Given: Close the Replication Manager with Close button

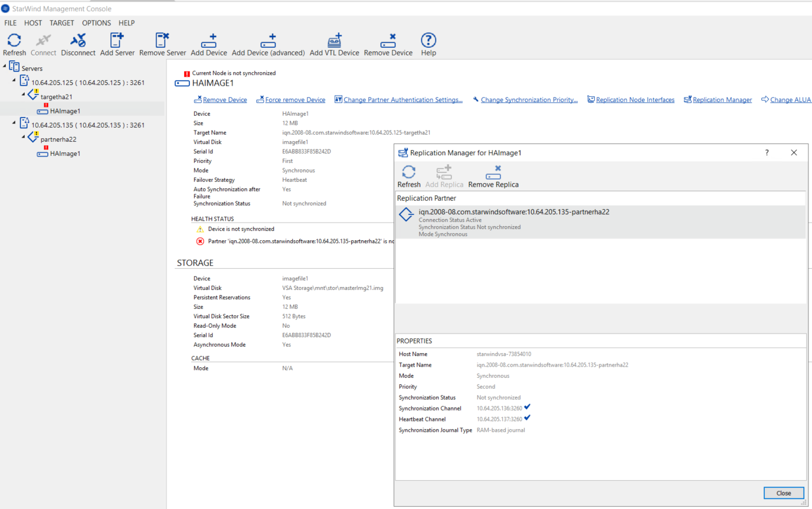Looking at the screenshot, I should (784, 493).
